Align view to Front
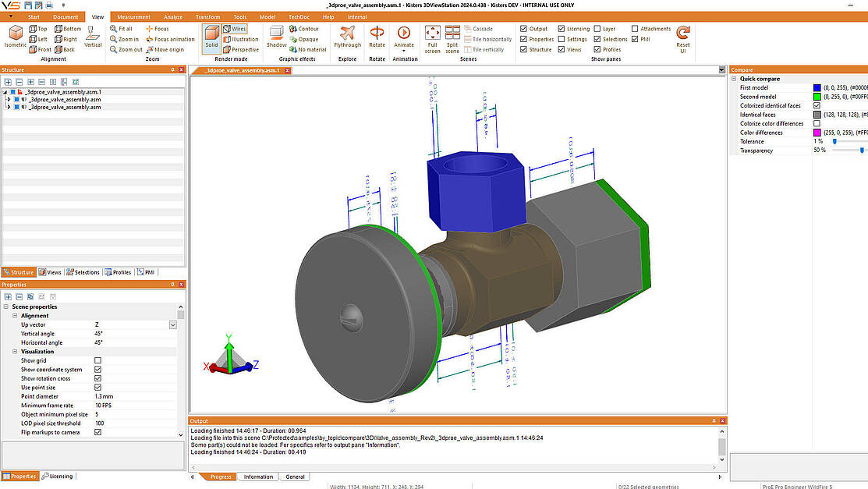This screenshot has width=868, height=489. (40, 50)
